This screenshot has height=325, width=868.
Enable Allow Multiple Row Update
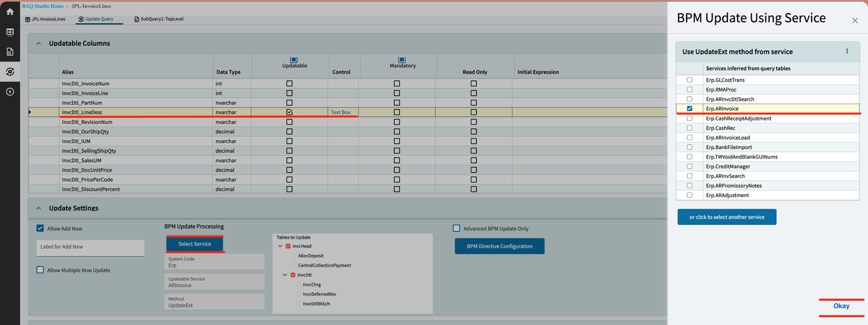[x=40, y=270]
